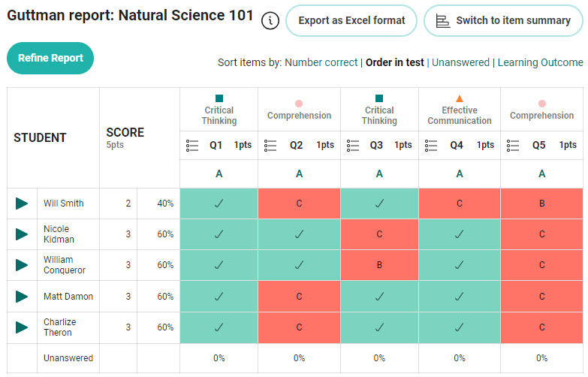Click the Q1 question list icon
588x377 pixels.
(192, 145)
